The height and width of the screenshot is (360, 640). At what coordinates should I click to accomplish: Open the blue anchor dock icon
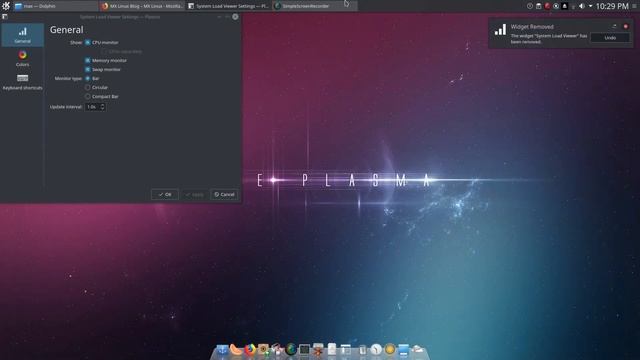pyautogui.click(x=222, y=350)
